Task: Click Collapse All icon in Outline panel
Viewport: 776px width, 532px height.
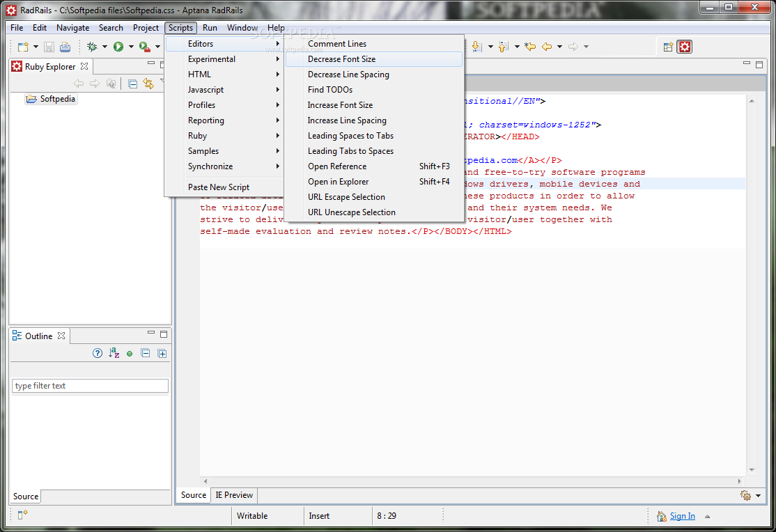Action: (x=146, y=353)
